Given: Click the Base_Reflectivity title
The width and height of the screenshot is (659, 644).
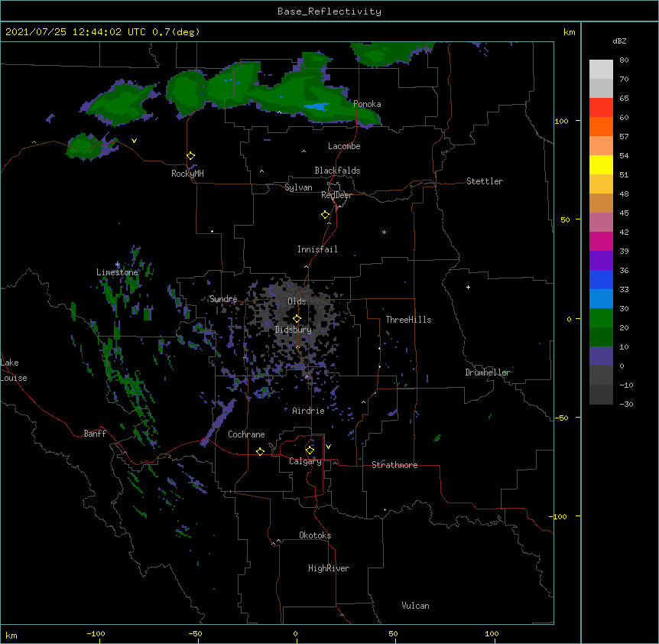Looking at the screenshot, I should 329,11.
